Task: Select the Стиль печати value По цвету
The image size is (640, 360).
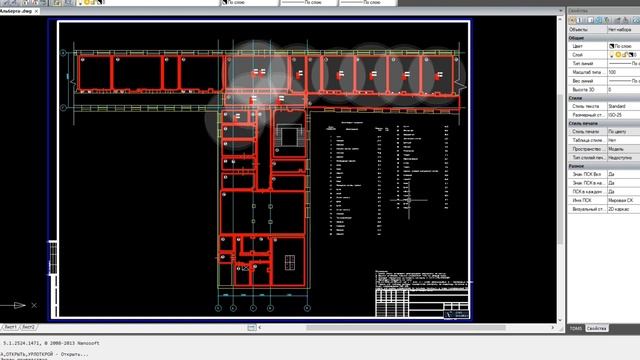Action: click(624, 132)
